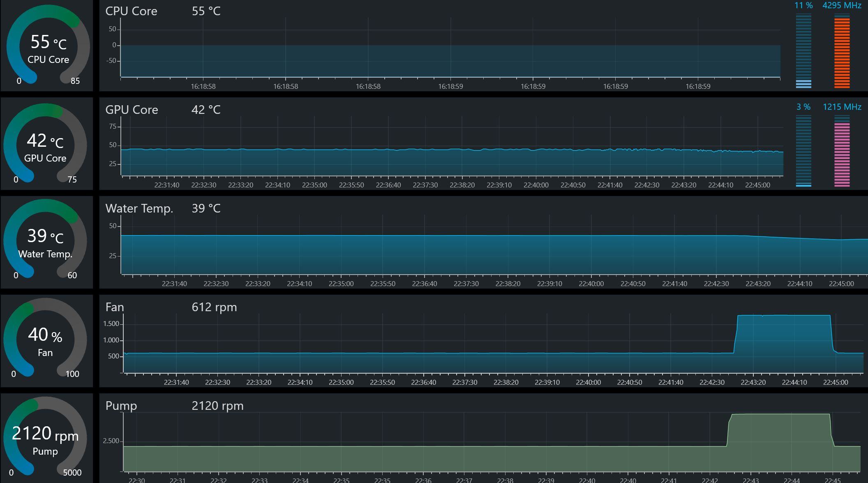Select the Water Temp. circular gauge

tap(45, 240)
